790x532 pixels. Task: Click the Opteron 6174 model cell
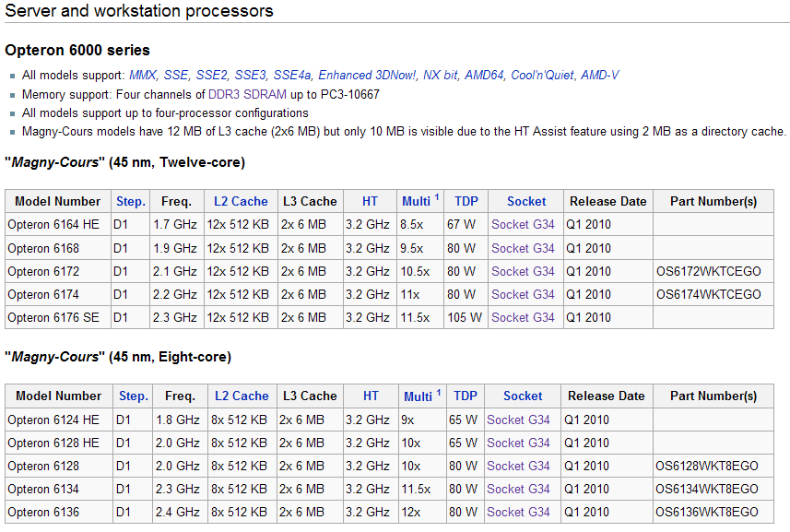(x=58, y=294)
